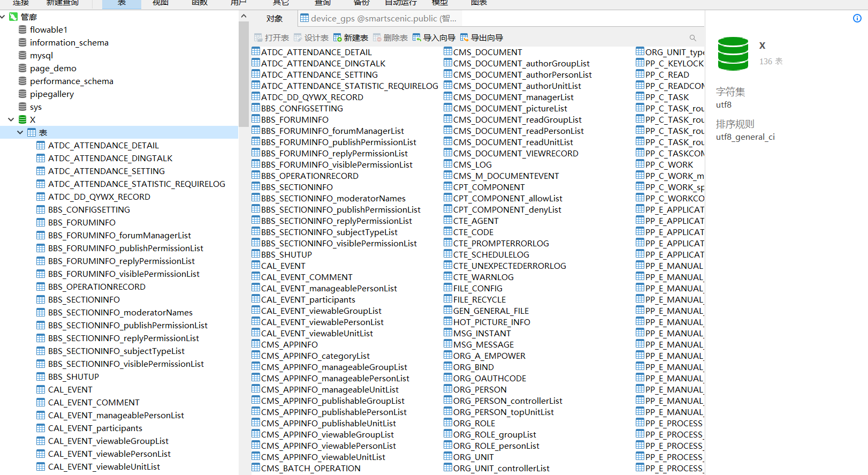Select ATDC_ATTENDANCE_DETAIL in the left tree

click(103, 145)
